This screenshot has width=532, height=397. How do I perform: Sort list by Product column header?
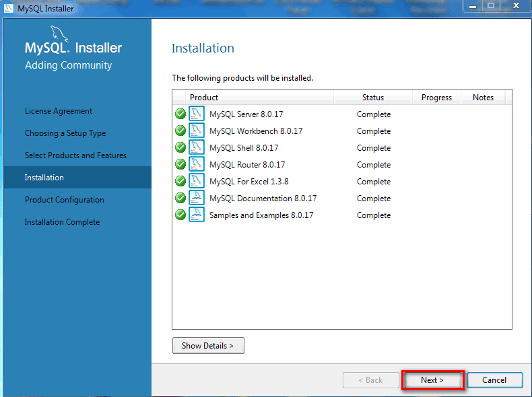coord(259,98)
